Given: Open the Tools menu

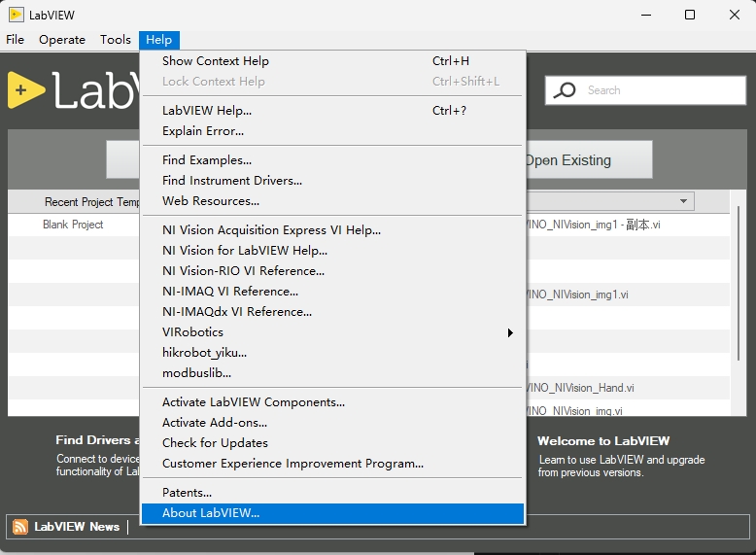Looking at the screenshot, I should point(115,40).
